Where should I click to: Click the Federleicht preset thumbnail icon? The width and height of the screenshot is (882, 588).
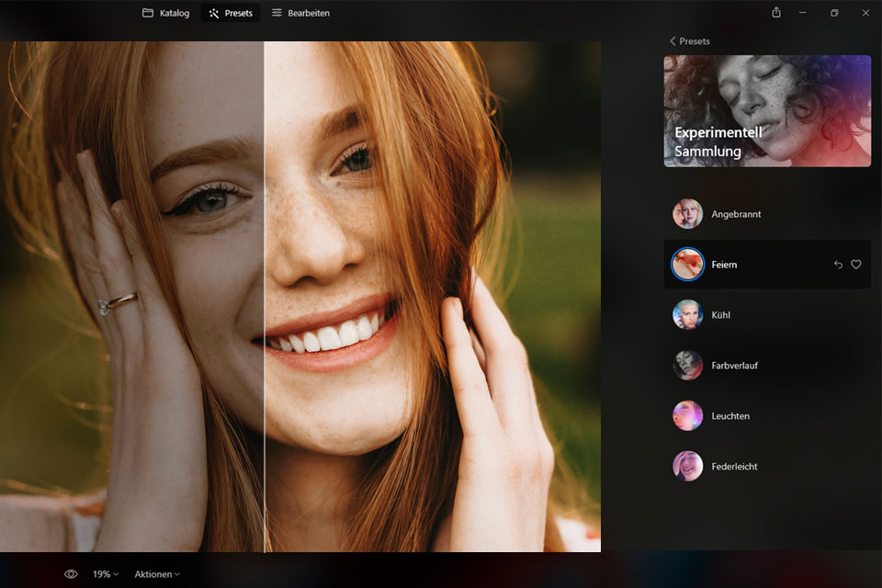687,467
